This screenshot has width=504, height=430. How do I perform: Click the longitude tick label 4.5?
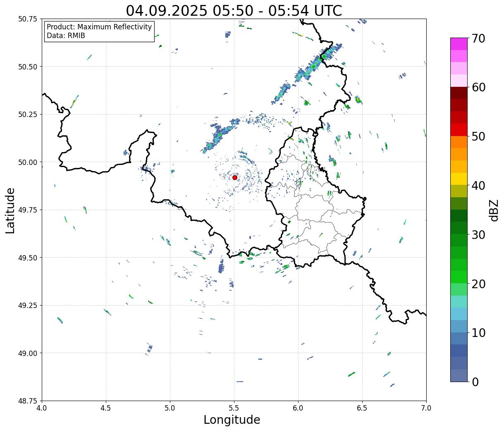coord(106,408)
